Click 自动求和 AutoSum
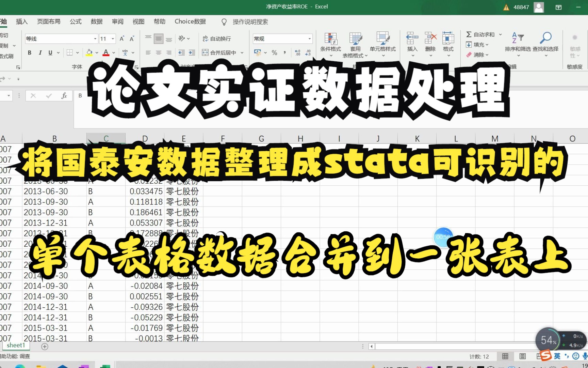This screenshot has height=368, width=588. pyautogui.click(x=480, y=34)
